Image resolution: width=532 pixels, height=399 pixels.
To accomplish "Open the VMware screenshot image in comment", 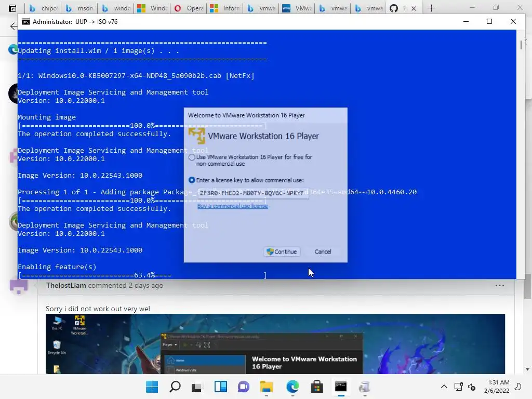I will tap(275, 344).
